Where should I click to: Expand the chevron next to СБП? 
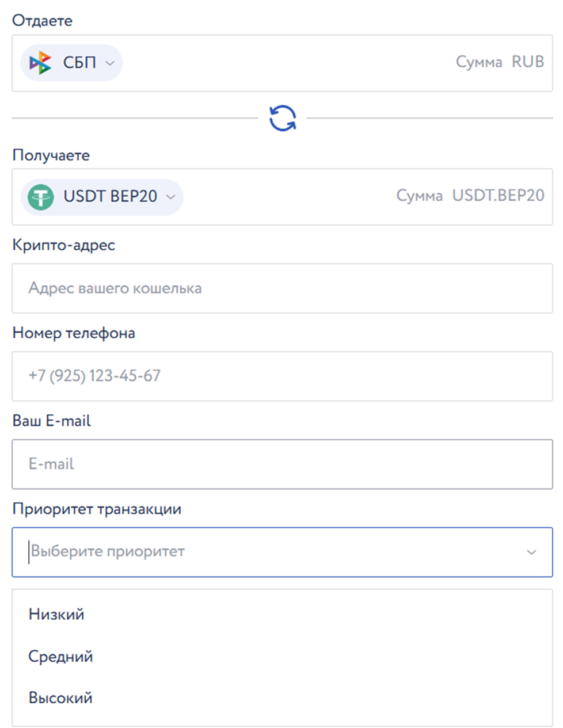(110, 63)
